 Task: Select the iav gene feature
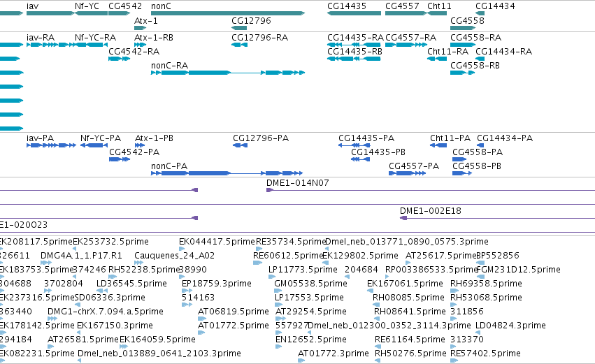[x=50, y=14]
